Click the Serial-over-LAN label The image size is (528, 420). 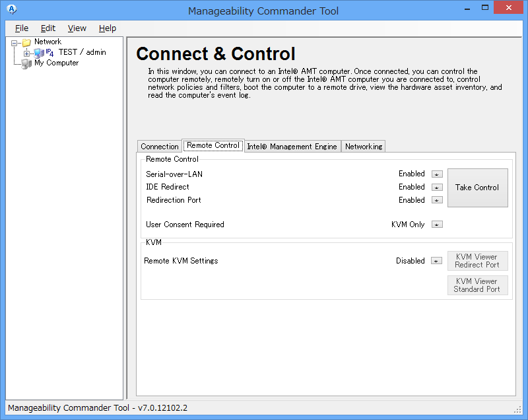point(174,174)
